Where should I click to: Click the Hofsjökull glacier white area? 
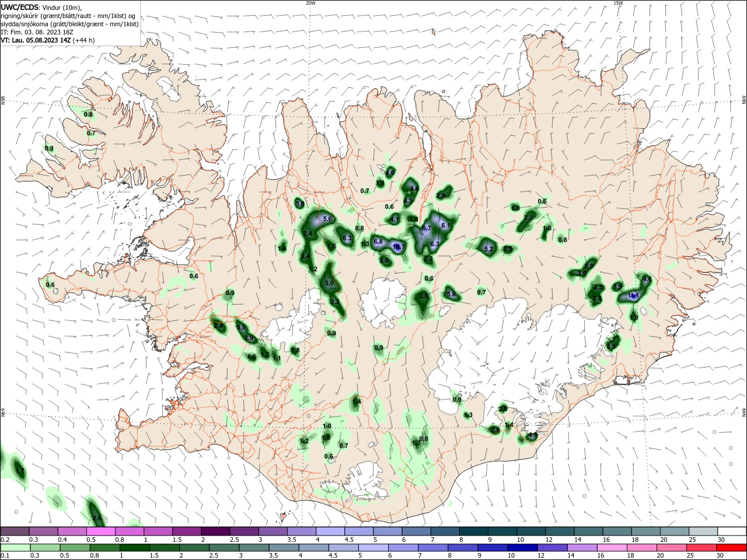tap(383, 302)
